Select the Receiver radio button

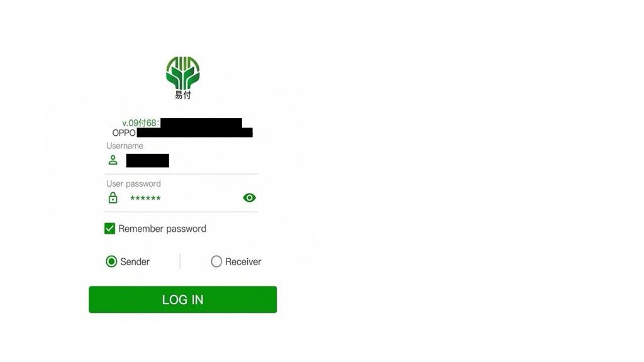point(216,261)
